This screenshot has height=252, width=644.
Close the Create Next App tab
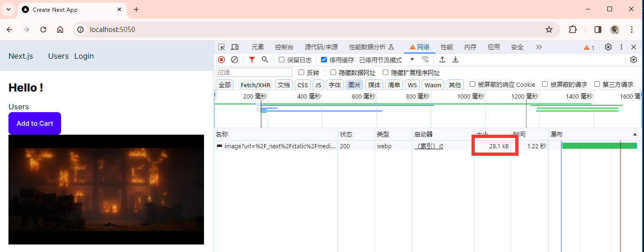pyautogui.click(x=119, y=9)
